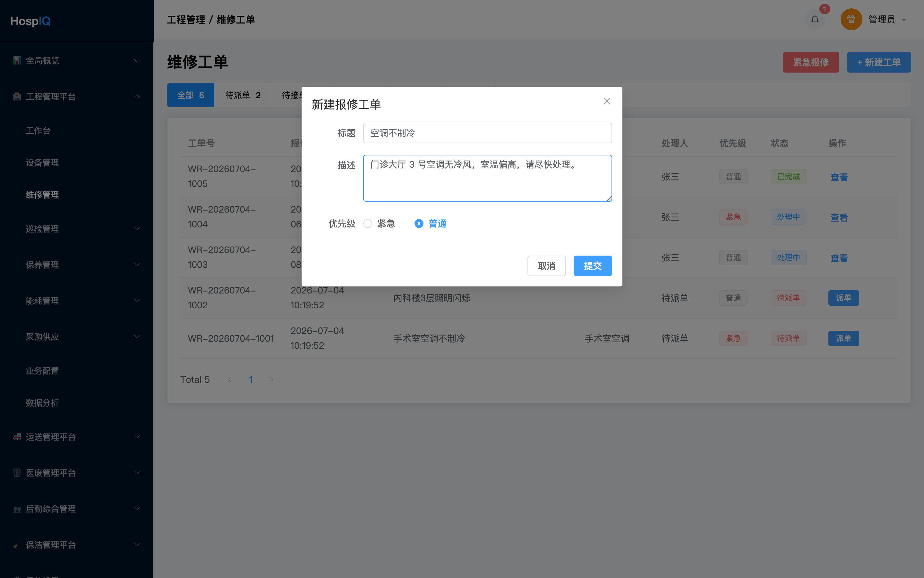Click the 紧急报修 red button
Image resolution: width=924 pixels, height=578 pixels.
[x=811, y=62]
